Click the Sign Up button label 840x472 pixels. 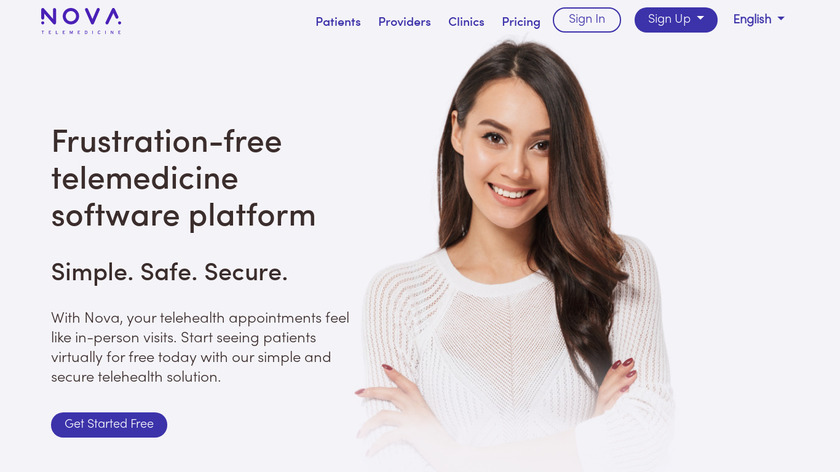click(x=669, y=19)
